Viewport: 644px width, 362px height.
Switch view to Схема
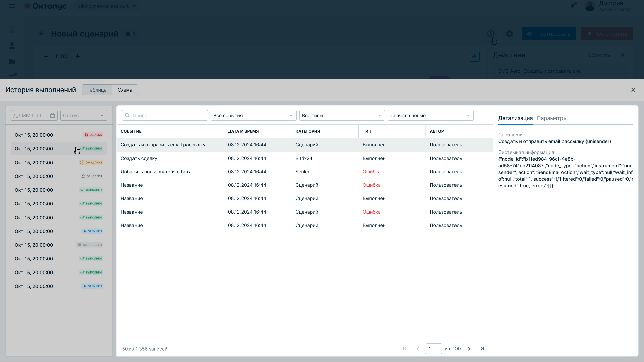click(x=125, y=90)
